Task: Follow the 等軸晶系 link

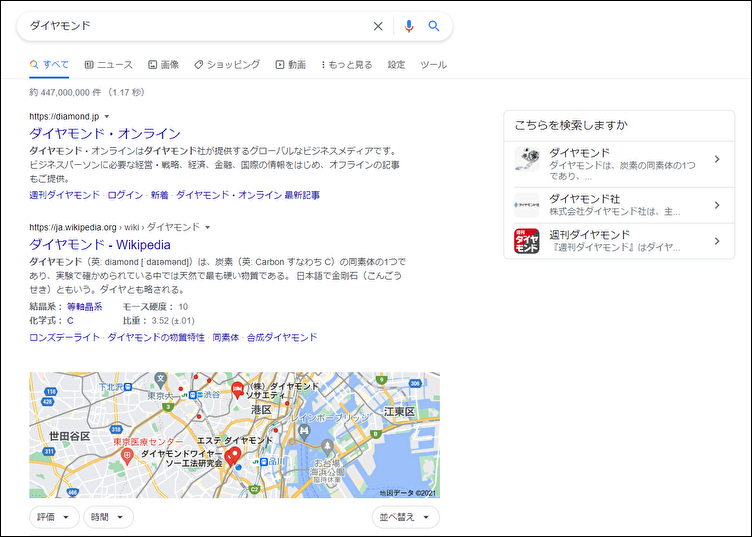Action: [x=84, y=307]
